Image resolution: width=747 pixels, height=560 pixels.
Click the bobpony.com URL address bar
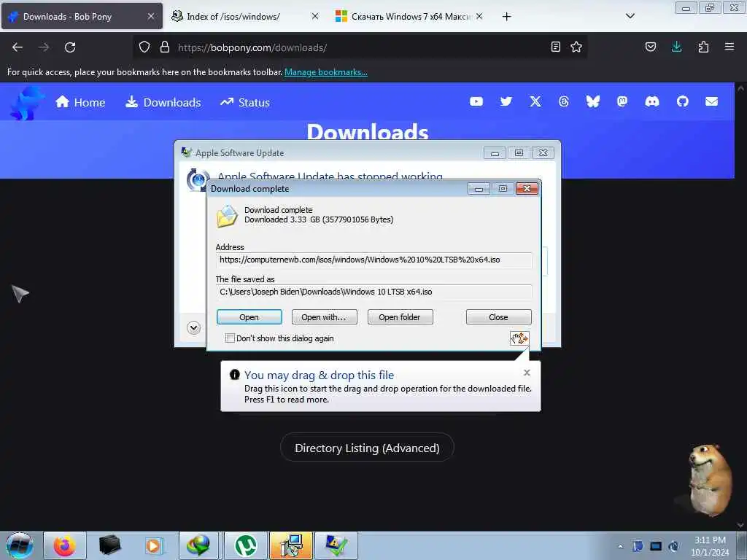[x=360, y=47]
